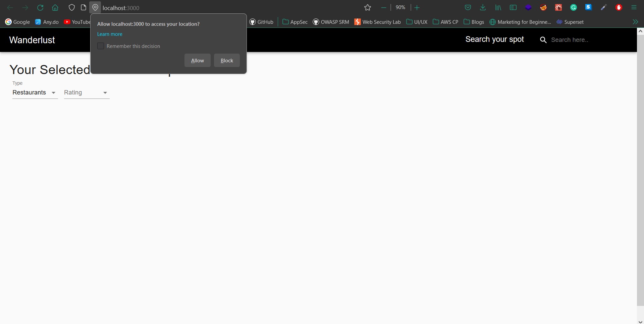
Task: Open the Downloads panel in Firefox toolbar
Action: tap(483, 7)
